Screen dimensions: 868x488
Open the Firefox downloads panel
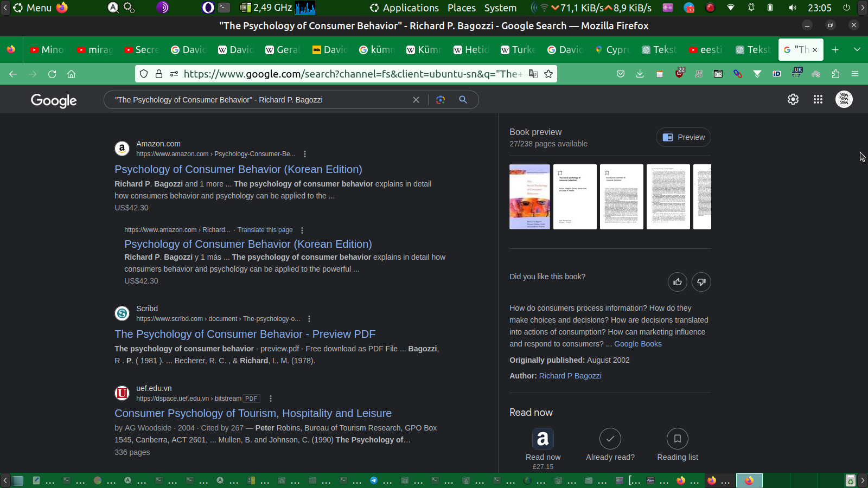(640, 74)
